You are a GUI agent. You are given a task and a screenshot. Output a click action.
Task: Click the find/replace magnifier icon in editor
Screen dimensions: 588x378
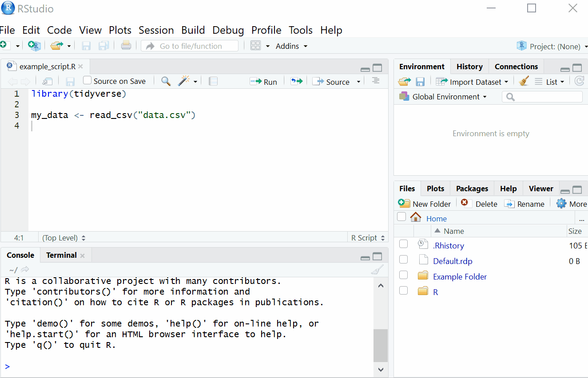(x=166, y=81)
